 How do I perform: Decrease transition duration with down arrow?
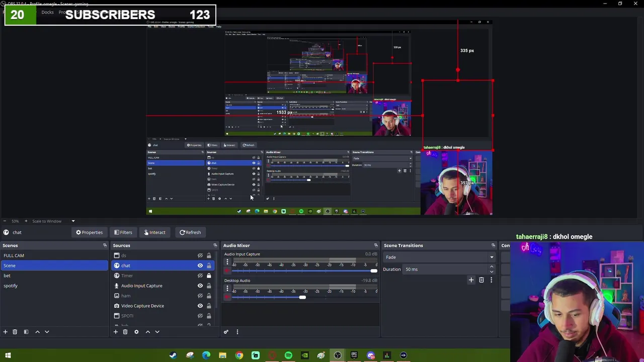pyautogui.click(x=492, y=271)
